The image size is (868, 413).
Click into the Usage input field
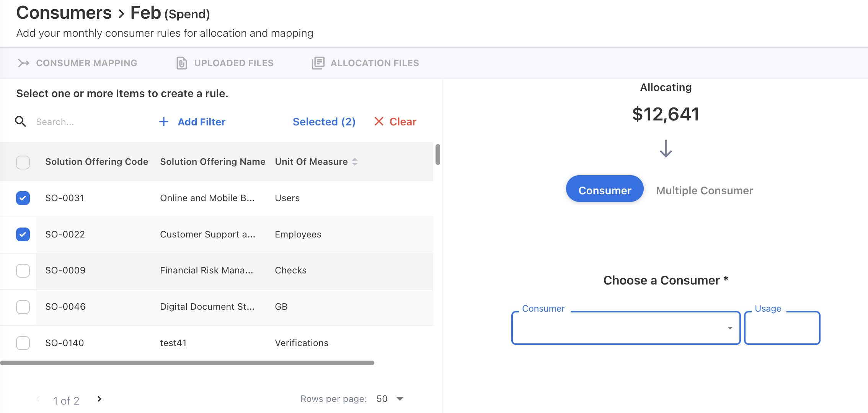[x=782, y=328]
